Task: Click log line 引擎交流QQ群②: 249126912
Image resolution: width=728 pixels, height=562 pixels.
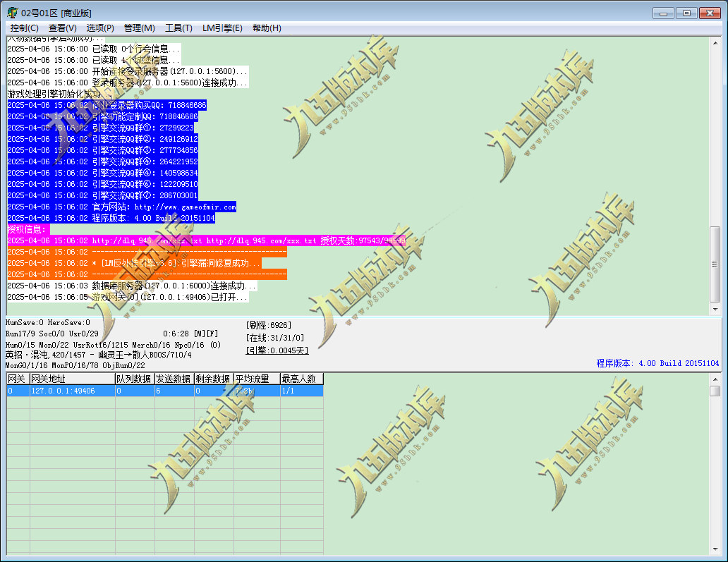Action: tap(102, 139)
